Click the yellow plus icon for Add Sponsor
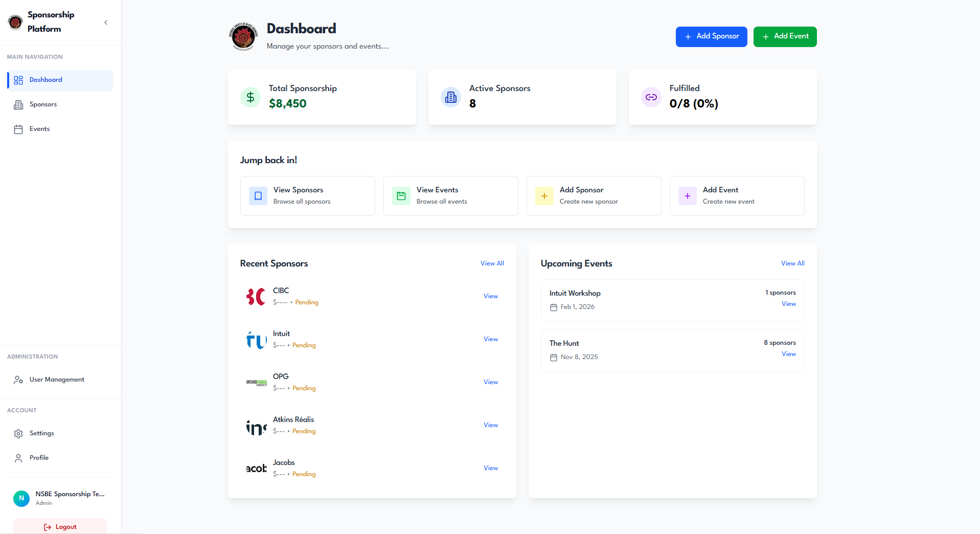This screenshot has height=534, width=980. 544,196
